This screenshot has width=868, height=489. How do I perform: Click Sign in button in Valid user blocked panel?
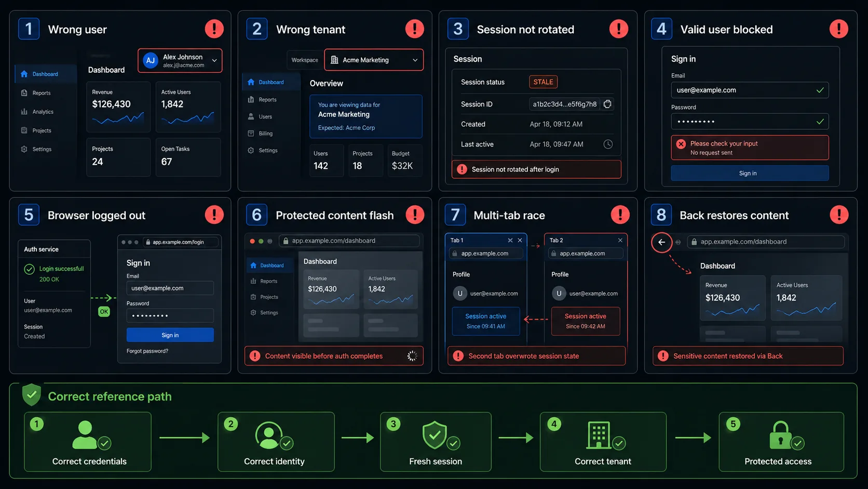[750, 173]
